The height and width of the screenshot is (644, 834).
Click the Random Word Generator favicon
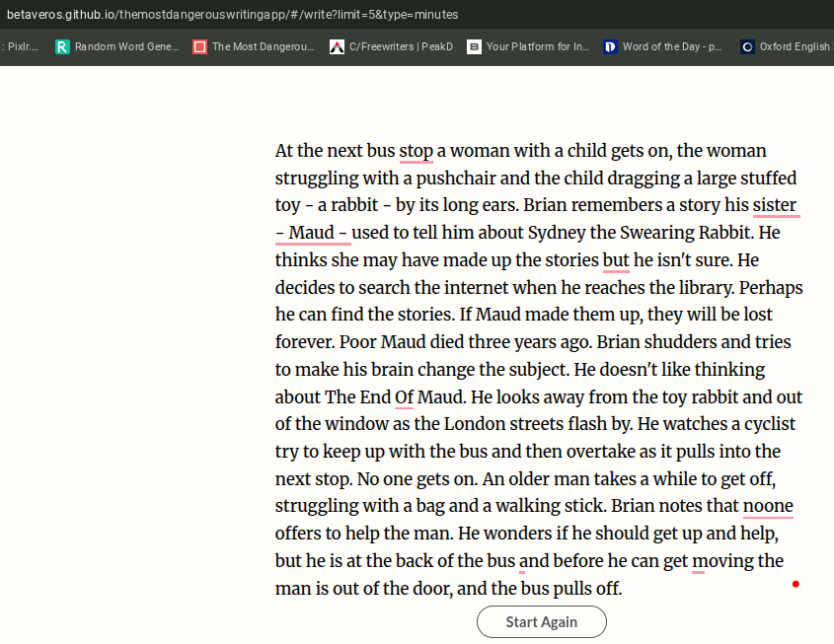62,46
